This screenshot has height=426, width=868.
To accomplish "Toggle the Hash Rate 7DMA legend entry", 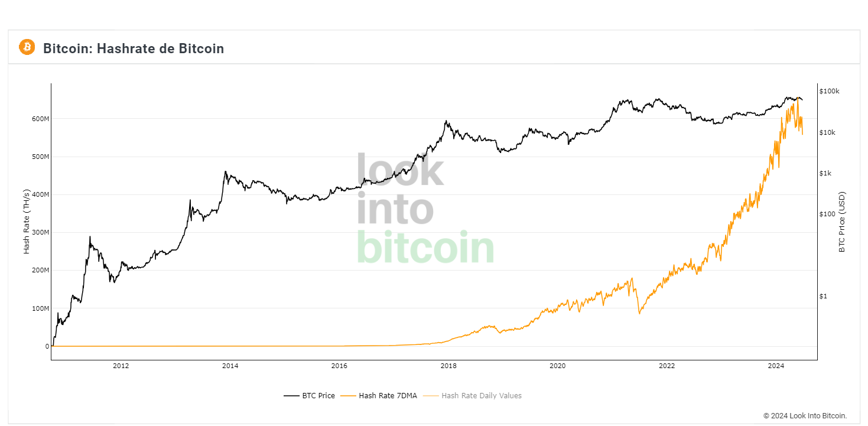I will (379, 395).
